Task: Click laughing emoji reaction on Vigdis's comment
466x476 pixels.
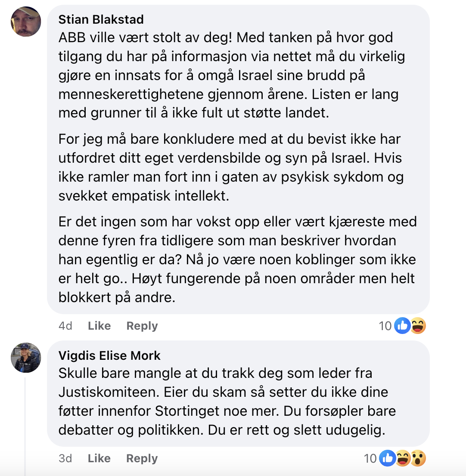Action: [x=402, y=458]
